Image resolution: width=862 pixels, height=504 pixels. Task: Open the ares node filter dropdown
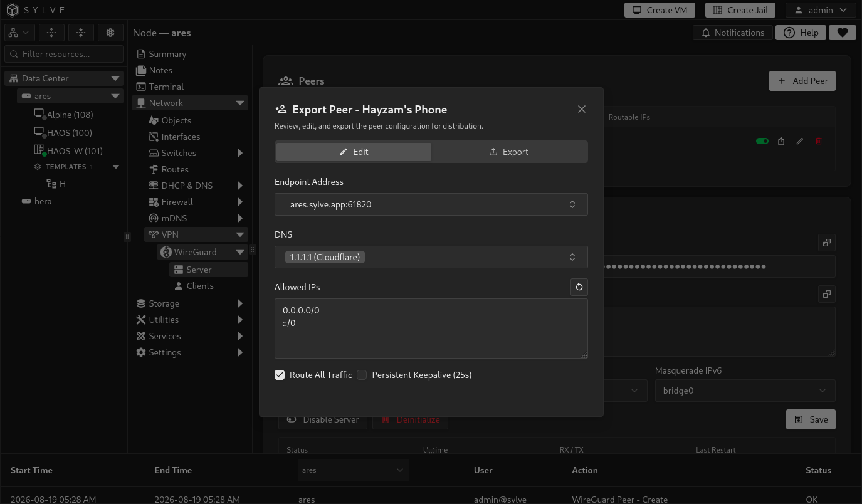[353, 470]
